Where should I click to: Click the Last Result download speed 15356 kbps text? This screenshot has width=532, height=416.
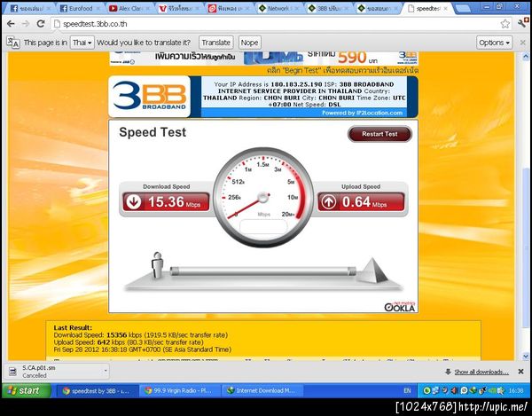[141, 335]
